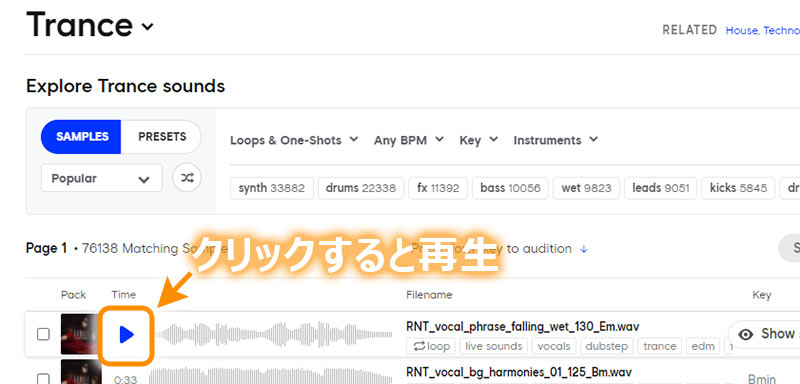Play the RNT_vocal_phrase_falling_wet sample
The image size is (800, 384).
coord(126,335)
